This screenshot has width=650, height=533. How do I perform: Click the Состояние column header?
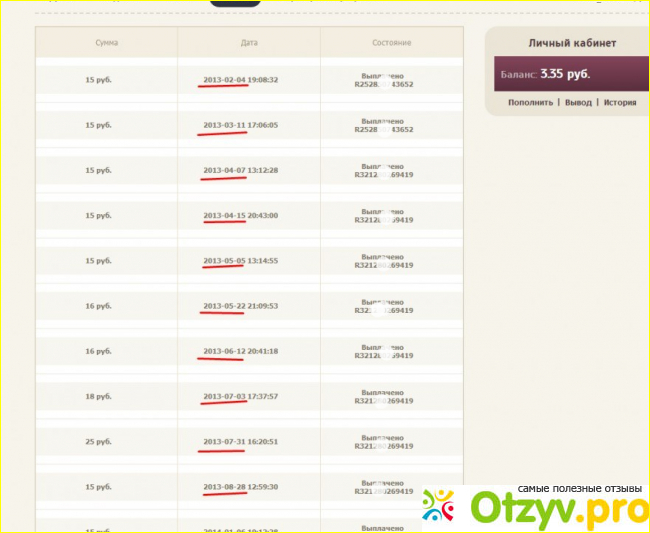(392, 42)
